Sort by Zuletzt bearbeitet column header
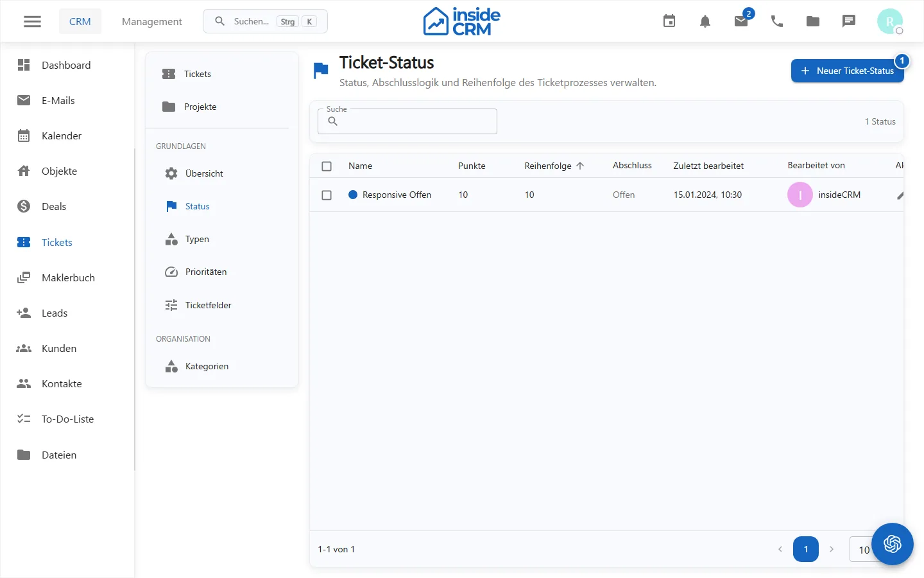 [x=708, y=166]
